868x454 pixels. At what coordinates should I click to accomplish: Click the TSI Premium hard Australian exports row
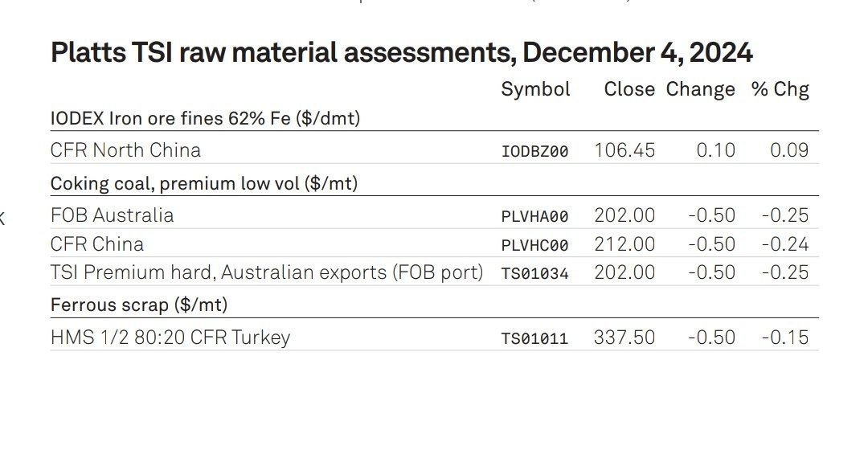click(x=435, y=272)
